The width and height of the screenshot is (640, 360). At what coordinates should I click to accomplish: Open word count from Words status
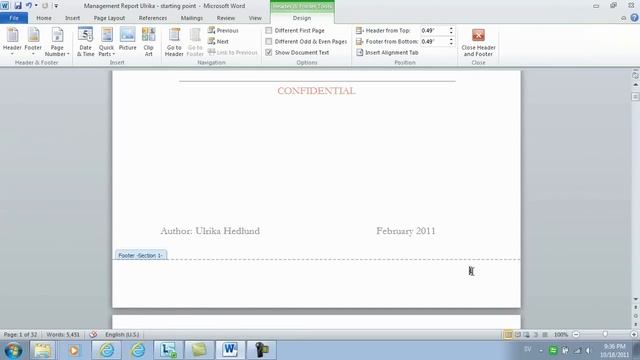[x=63, y=335]
